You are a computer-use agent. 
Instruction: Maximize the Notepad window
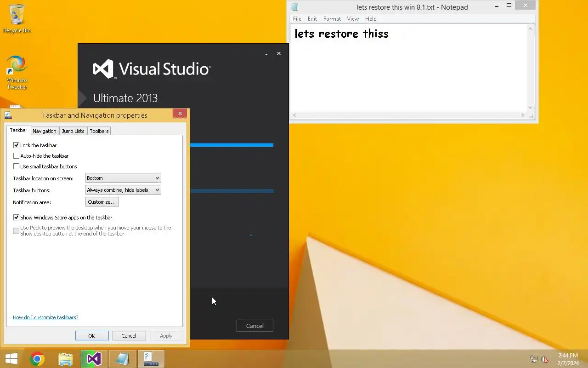tap(509, 6)
